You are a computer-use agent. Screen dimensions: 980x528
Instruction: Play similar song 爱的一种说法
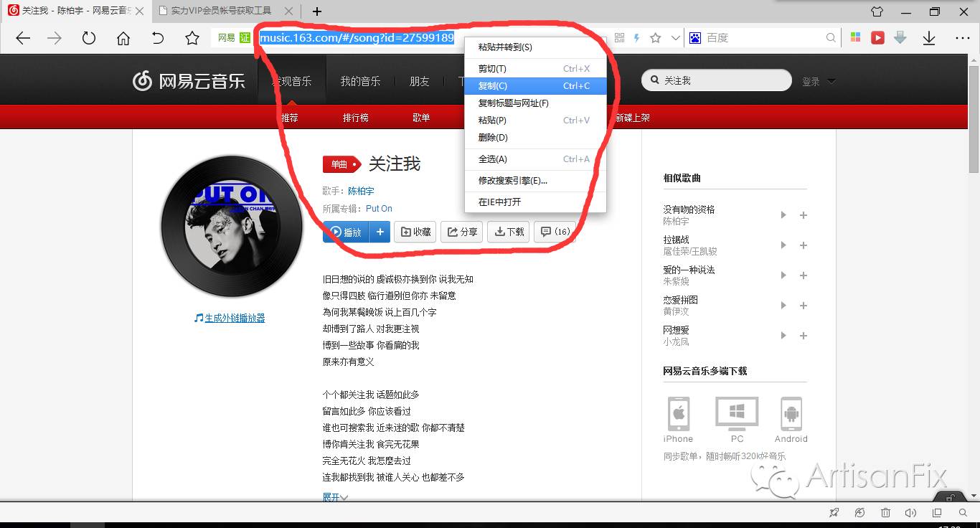(x=783, y=275)
